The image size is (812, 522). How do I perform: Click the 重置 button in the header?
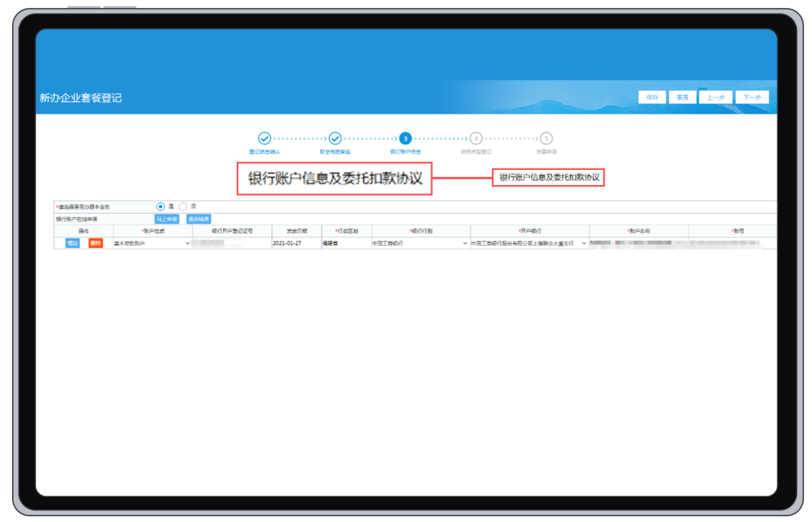[683, 97]
